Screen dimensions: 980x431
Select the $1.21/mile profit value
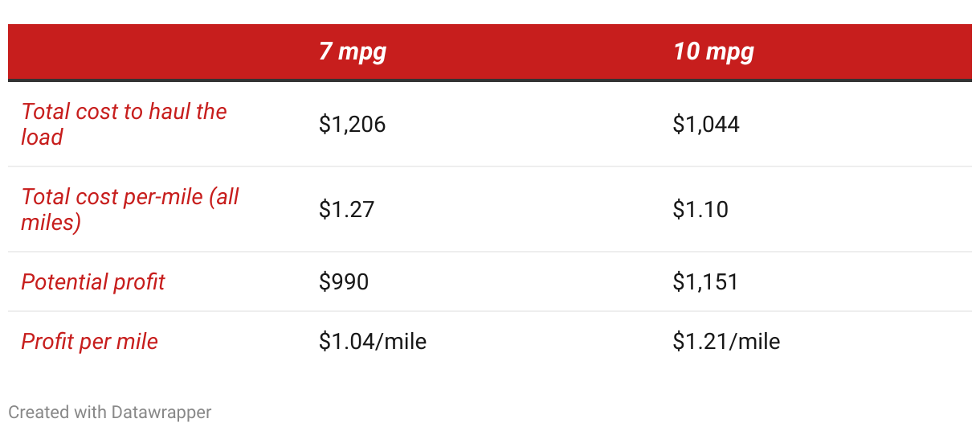tap(726, 342)
